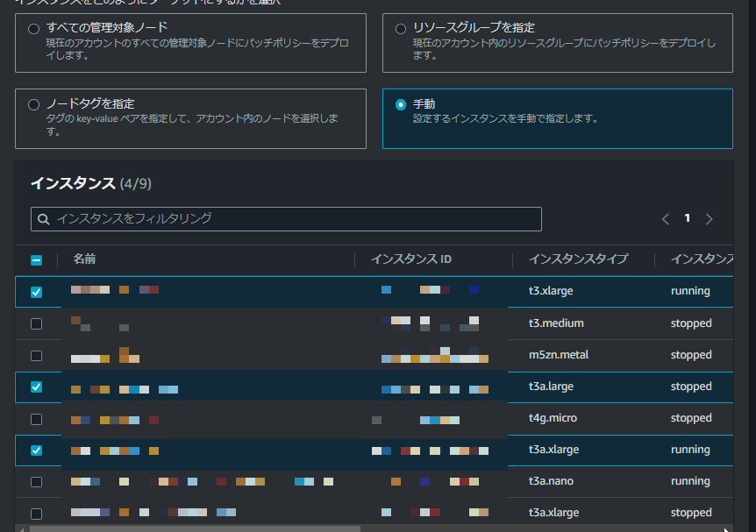Select the 手動 radio option

point(401,103)
